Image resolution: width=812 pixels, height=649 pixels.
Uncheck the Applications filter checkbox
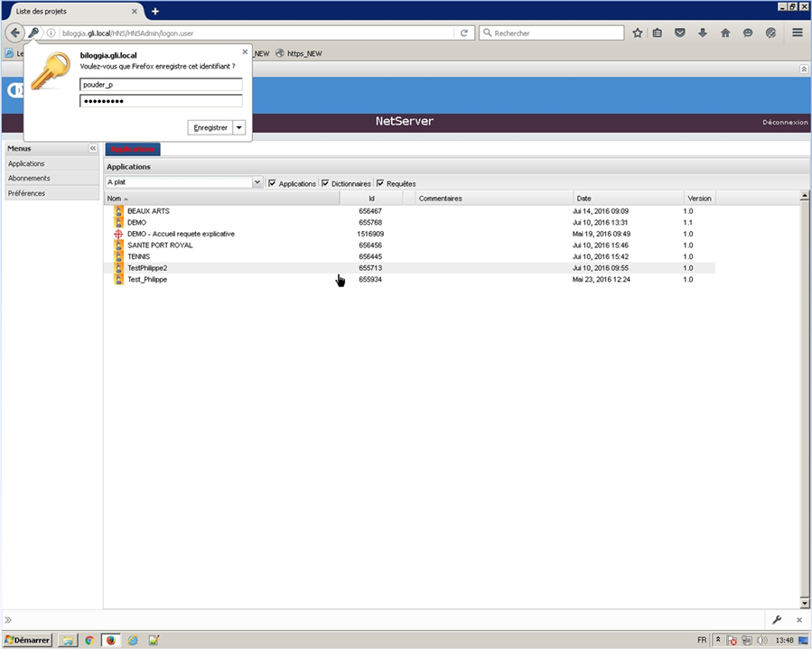tap(272, 183)
